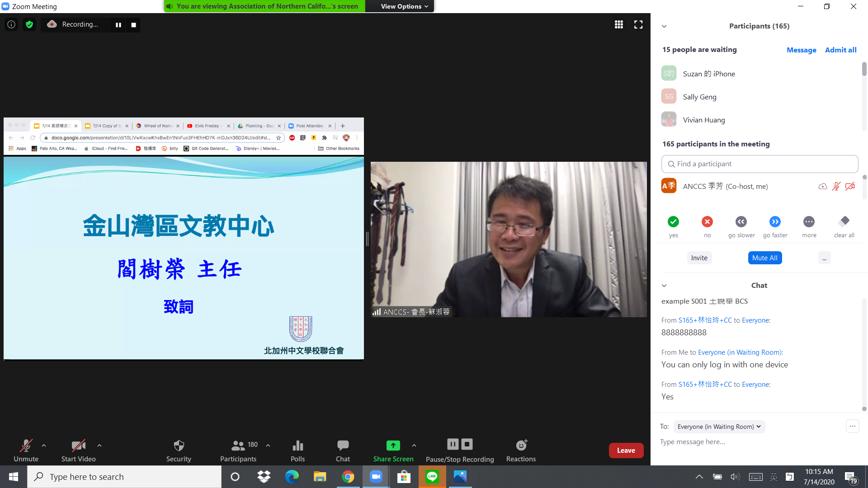
Task: Unmute your microphone
Action: 26,450
